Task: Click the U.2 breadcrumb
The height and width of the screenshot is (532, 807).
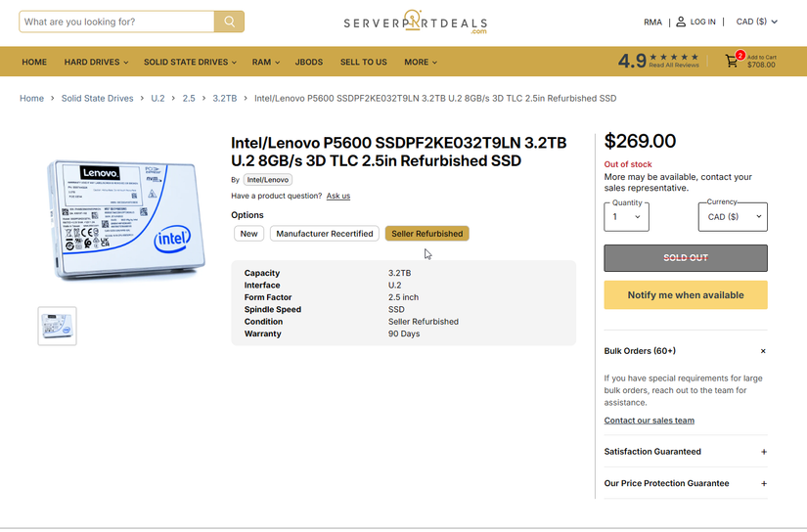Action: [157, 98]
